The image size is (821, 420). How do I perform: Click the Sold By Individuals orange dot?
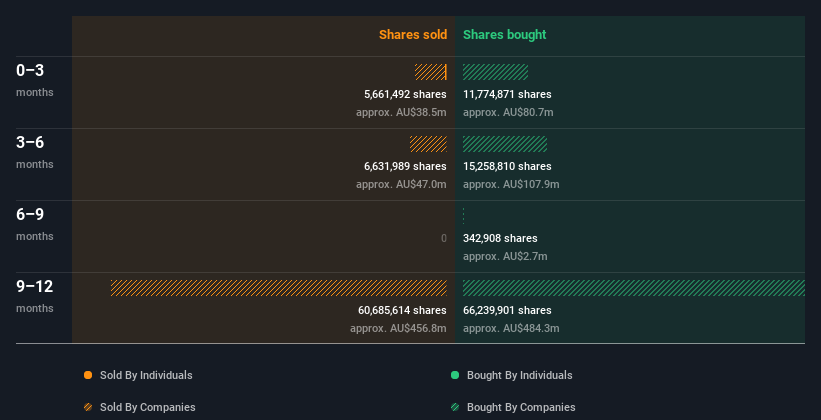(x=88, y=375)
